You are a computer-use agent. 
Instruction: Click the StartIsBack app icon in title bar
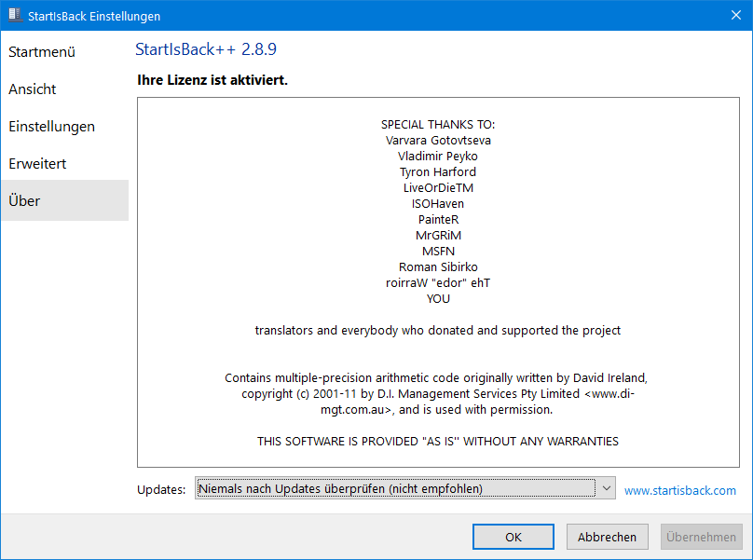click(15, 15)
